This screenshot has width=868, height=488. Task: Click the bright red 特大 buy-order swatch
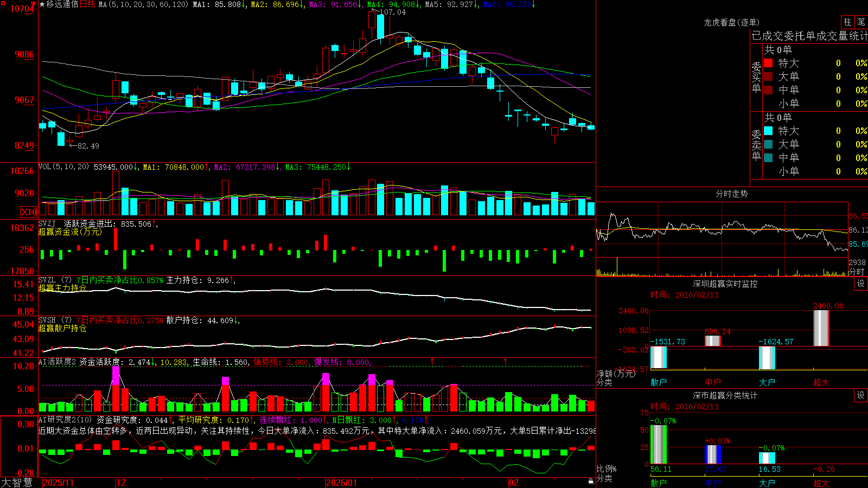click(x=768, y=63)
